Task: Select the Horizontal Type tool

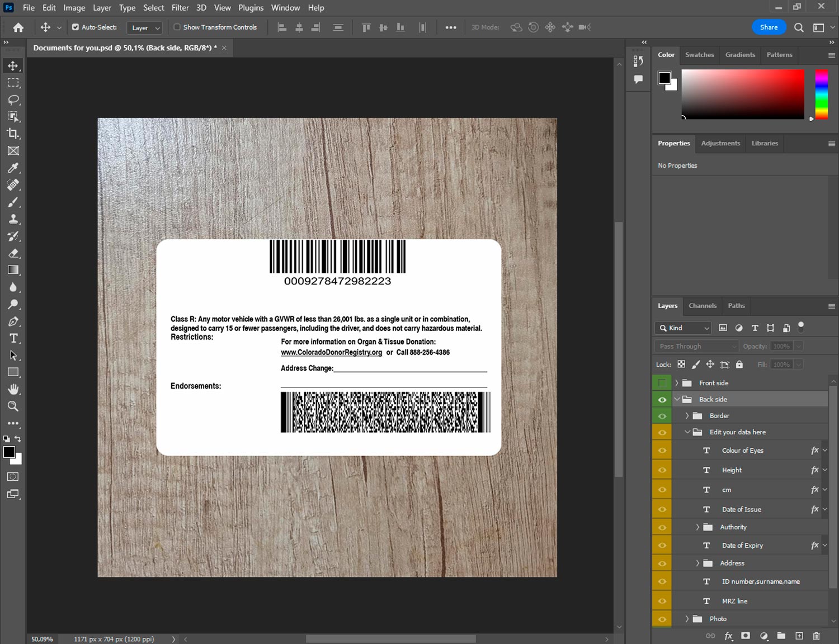Action: (13, 338)
